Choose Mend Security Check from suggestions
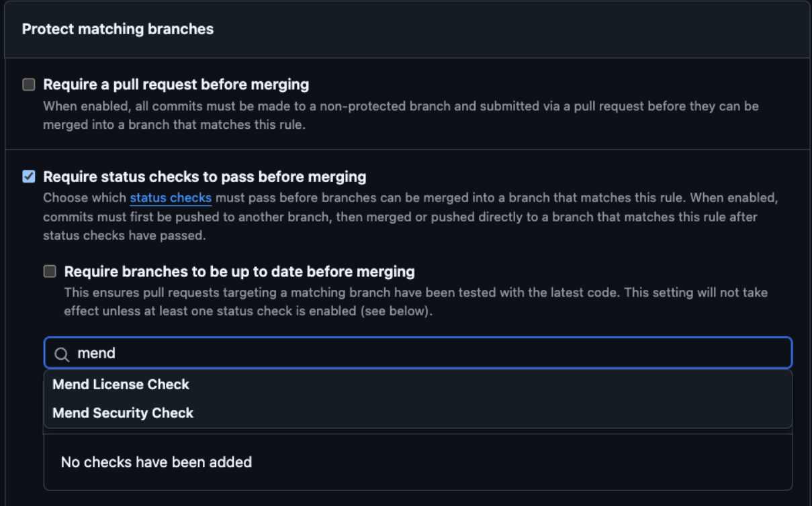 click(x=123, y=413)
